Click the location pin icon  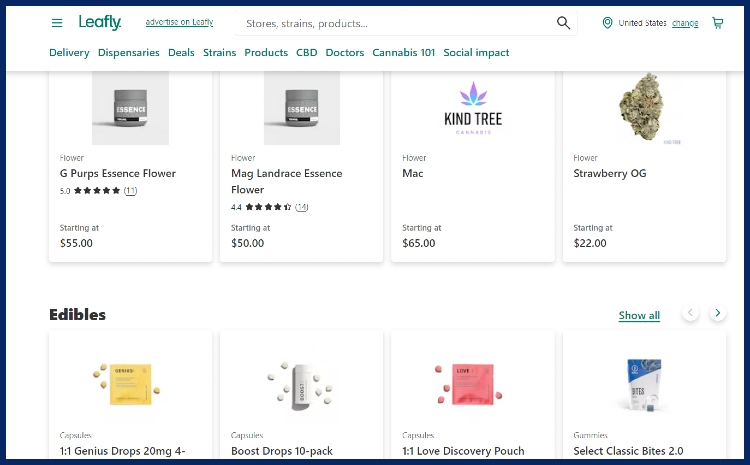[x=607, y=22]
